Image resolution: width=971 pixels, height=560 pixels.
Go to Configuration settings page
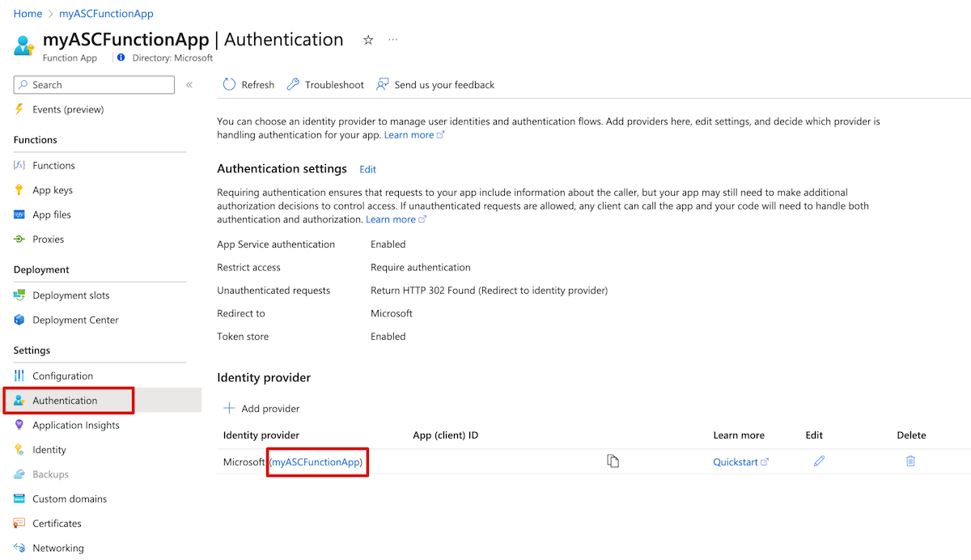62,375
